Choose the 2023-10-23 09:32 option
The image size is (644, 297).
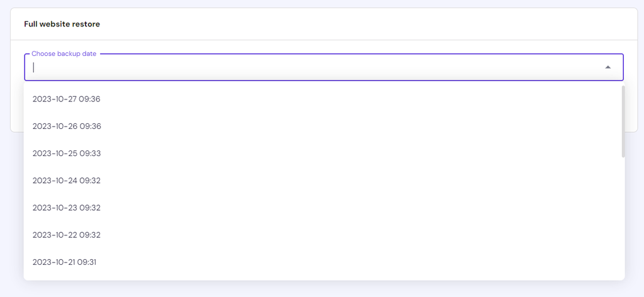324,208
